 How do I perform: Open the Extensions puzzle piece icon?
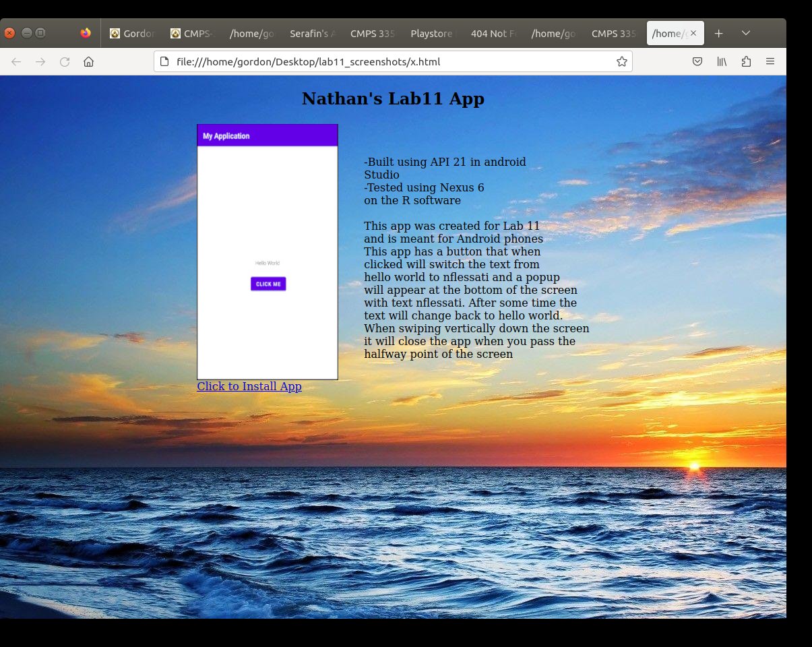[x=746, y=62]
